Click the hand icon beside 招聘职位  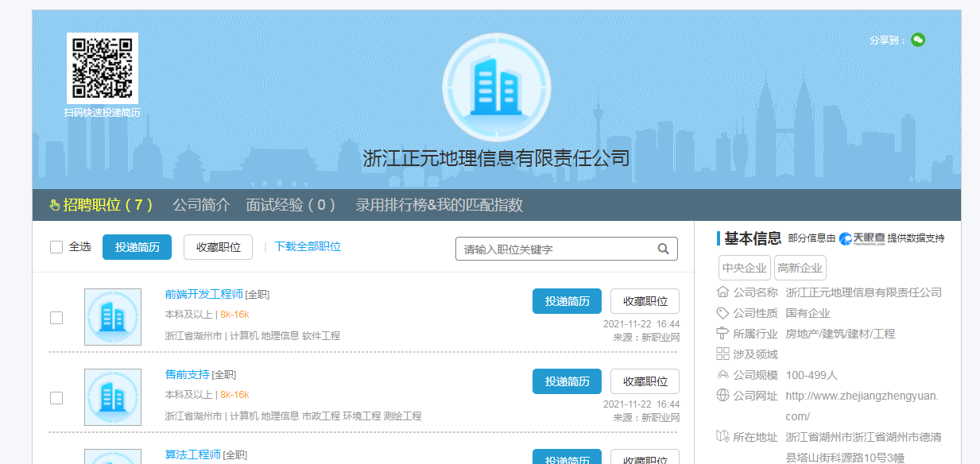55,206
